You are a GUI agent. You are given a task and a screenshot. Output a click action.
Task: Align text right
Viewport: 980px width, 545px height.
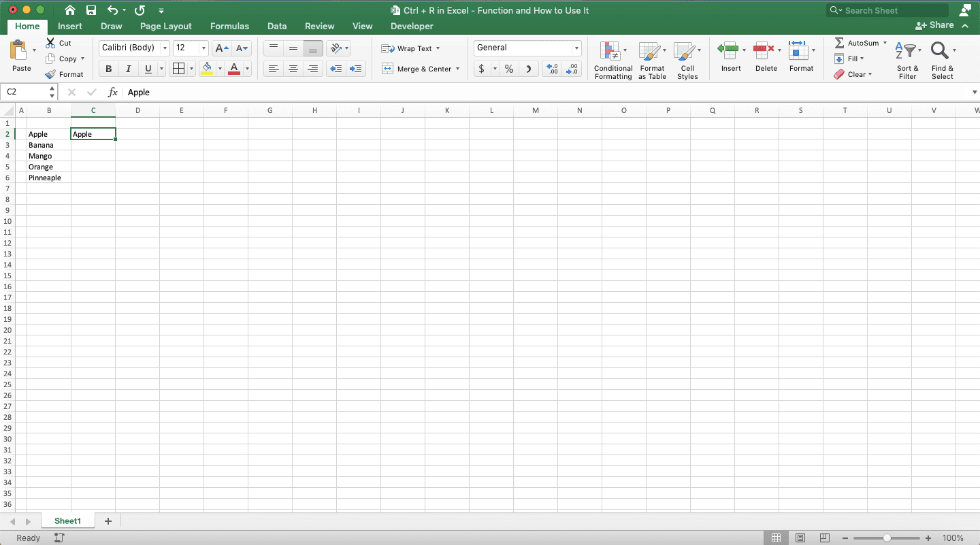point(313,69)
